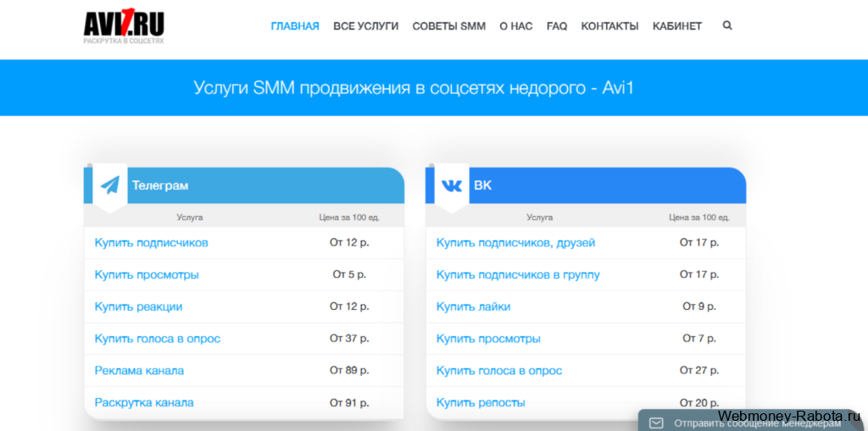Image resolution: width=868 pixels, height=431 pixels.
Task: Go to the О НАС page
Action: [516, 26]
